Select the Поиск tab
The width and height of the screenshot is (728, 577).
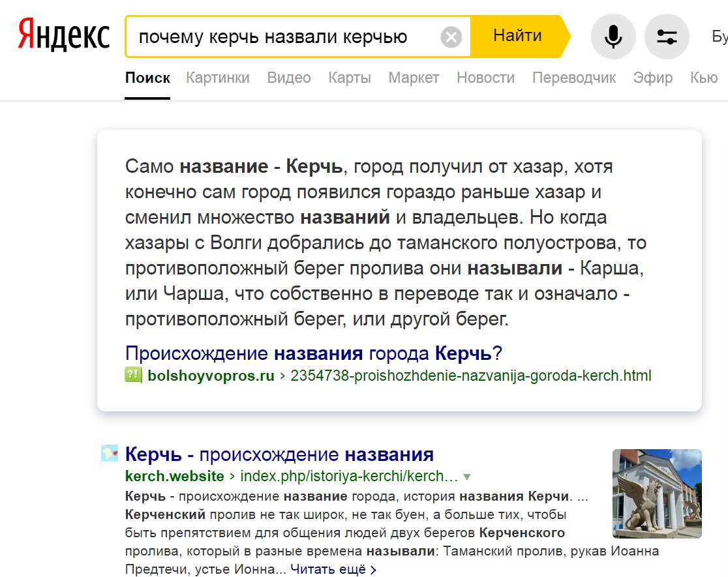pyautogui.click(x=147, y=78)
